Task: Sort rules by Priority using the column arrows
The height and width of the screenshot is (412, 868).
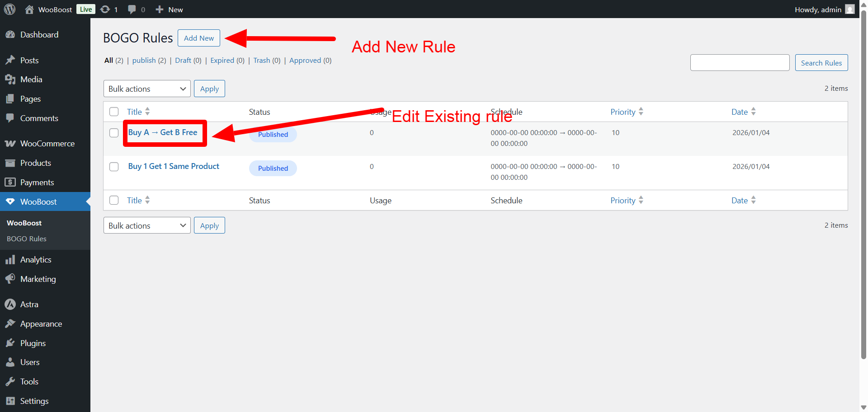Action: pyautogui.click(x=642, y=112)
